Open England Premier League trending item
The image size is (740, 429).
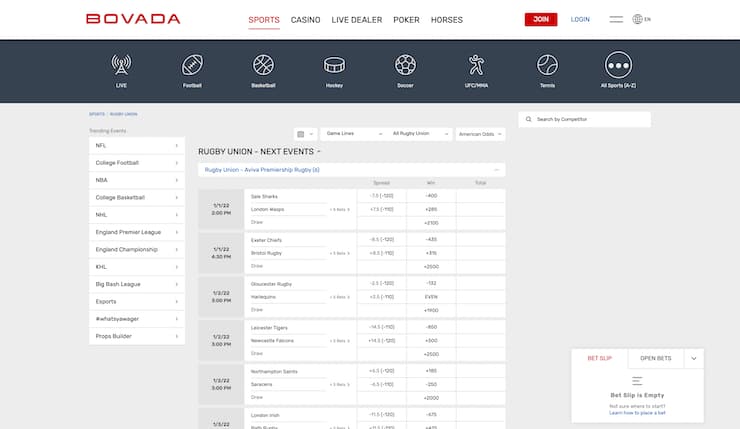pyautogui.click(x=136, y=232)
